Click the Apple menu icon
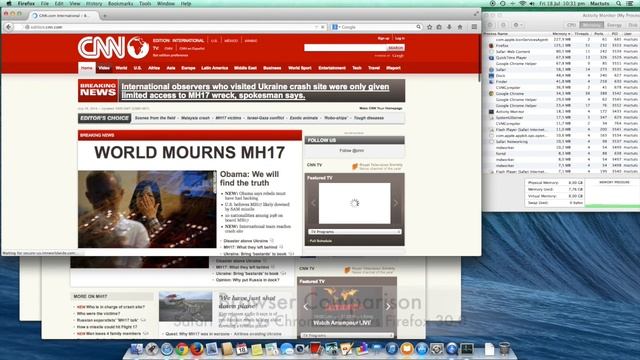Viewport: 640px width, 360px height. point(9,3)
